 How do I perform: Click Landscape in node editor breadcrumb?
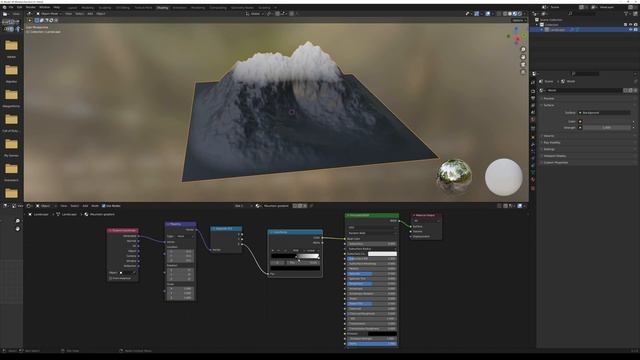point(41,214)
